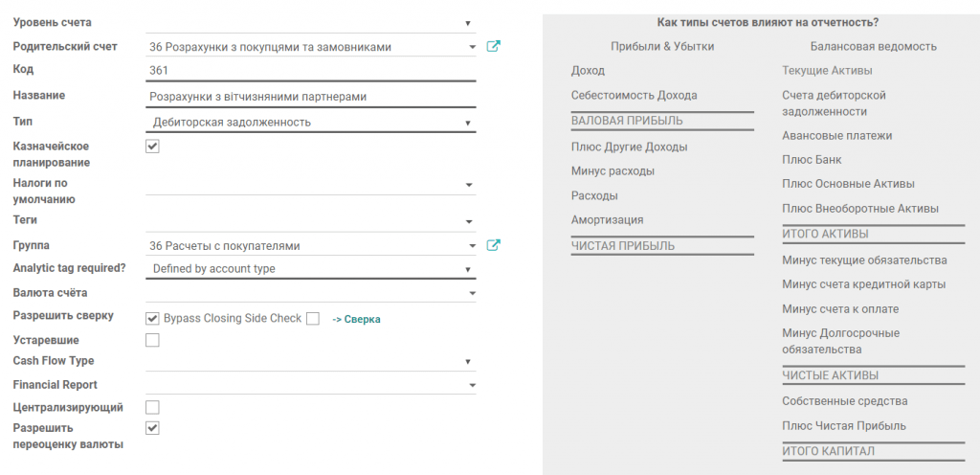The height and width of the screenshot is (475, 980).
Task: Click the Название text field
Action: click(311, 97)
